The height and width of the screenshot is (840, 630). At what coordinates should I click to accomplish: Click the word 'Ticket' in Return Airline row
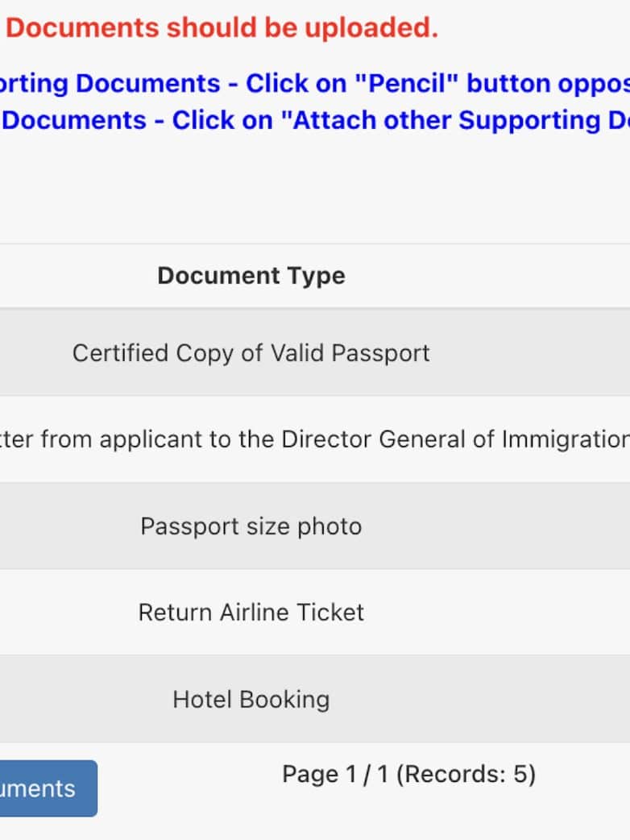[330, 613]
